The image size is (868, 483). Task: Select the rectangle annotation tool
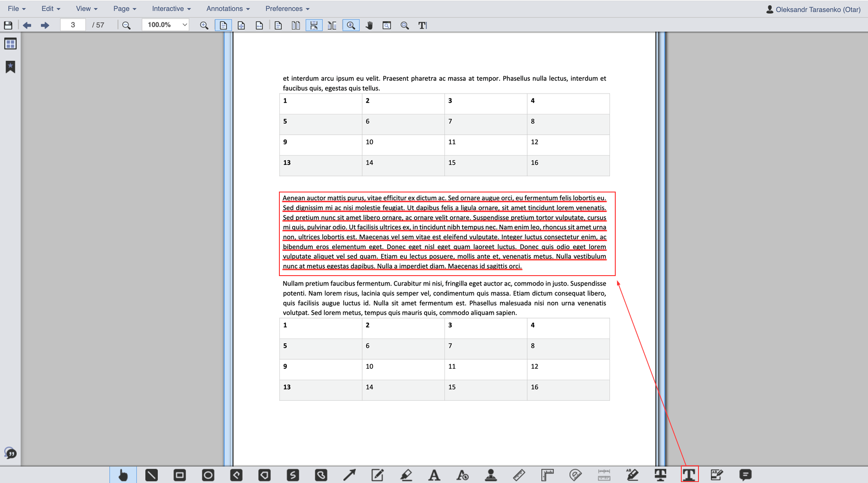pos(179,475)
